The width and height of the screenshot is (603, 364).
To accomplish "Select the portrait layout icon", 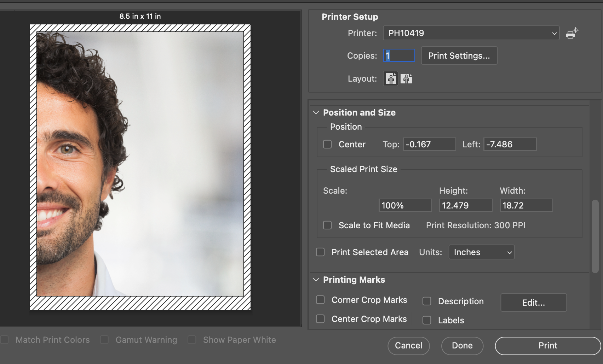I will (x=390, y=78).
